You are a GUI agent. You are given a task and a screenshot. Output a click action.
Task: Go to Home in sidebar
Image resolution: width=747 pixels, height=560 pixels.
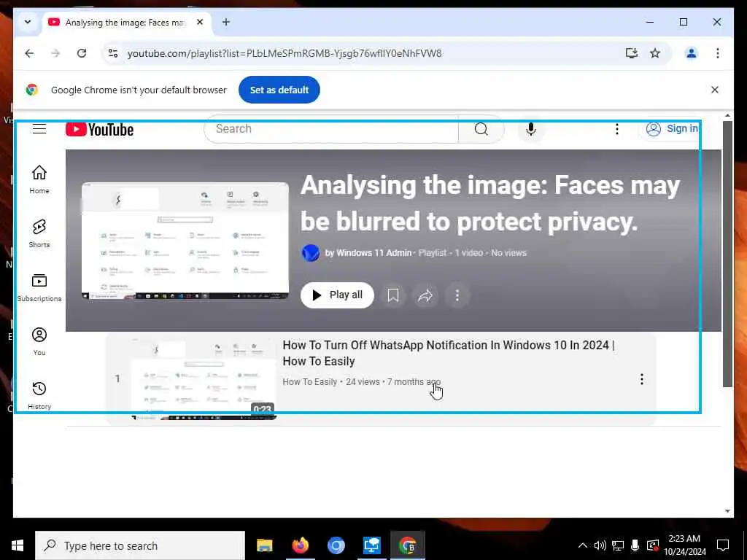coord(39,179)
